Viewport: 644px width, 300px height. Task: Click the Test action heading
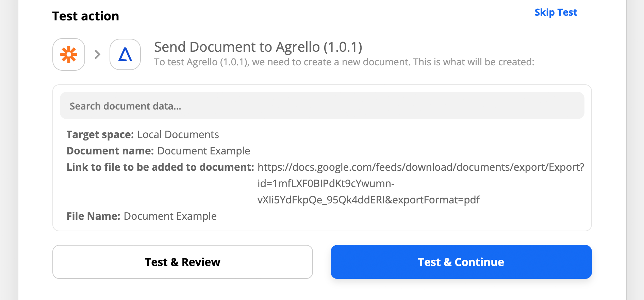click(86, 16)
